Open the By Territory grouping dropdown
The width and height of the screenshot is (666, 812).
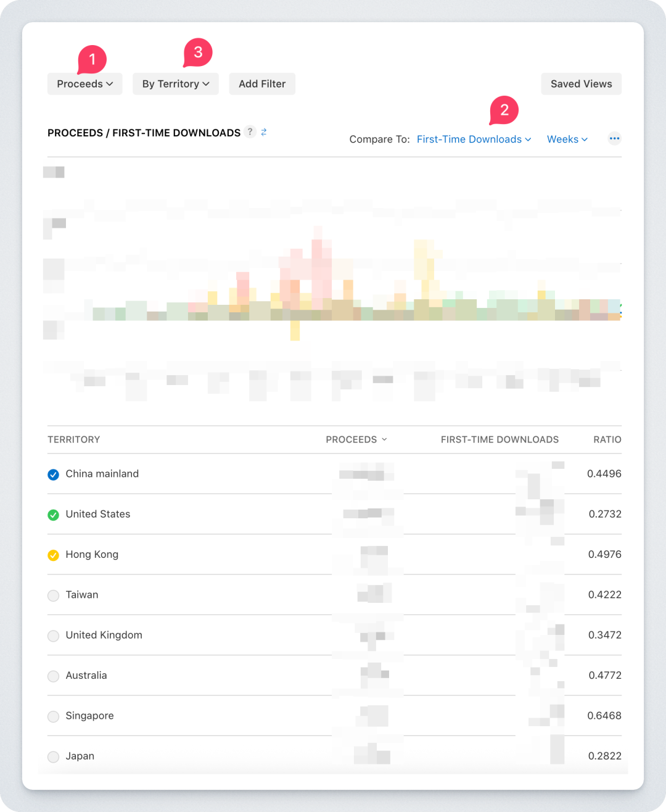176,84
